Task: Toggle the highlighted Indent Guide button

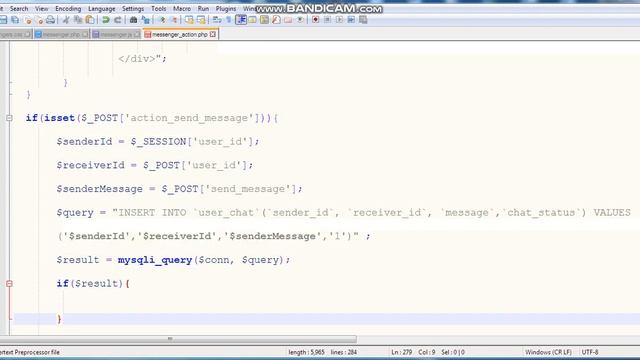Action: tap(241, 20)
